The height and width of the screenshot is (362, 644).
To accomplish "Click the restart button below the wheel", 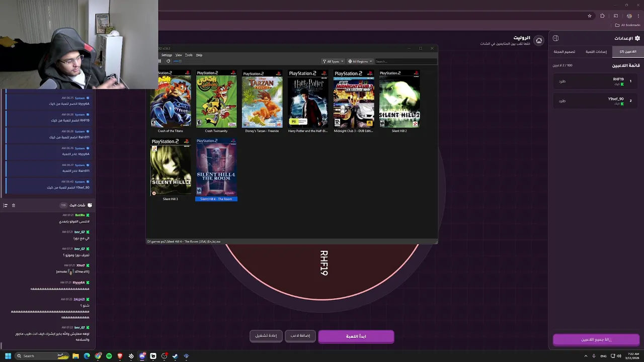I will click(x=266, y=336).
